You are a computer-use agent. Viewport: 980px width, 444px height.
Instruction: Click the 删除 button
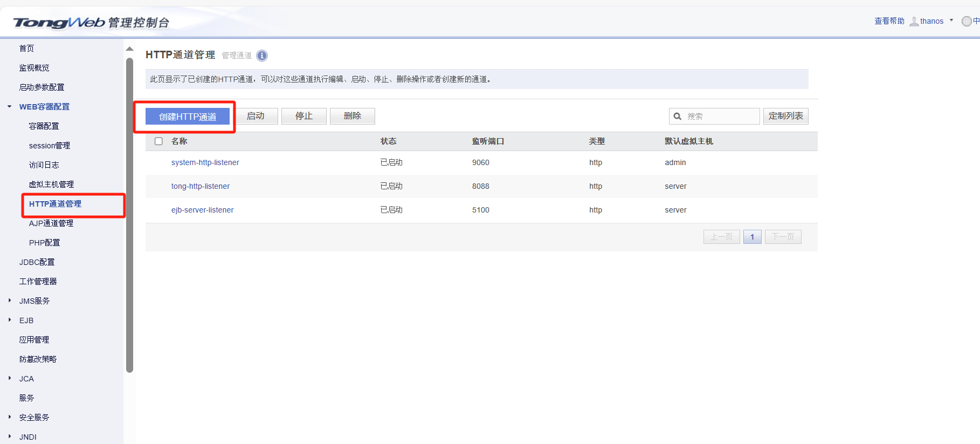pyautogui.click(x=353, y=116)
